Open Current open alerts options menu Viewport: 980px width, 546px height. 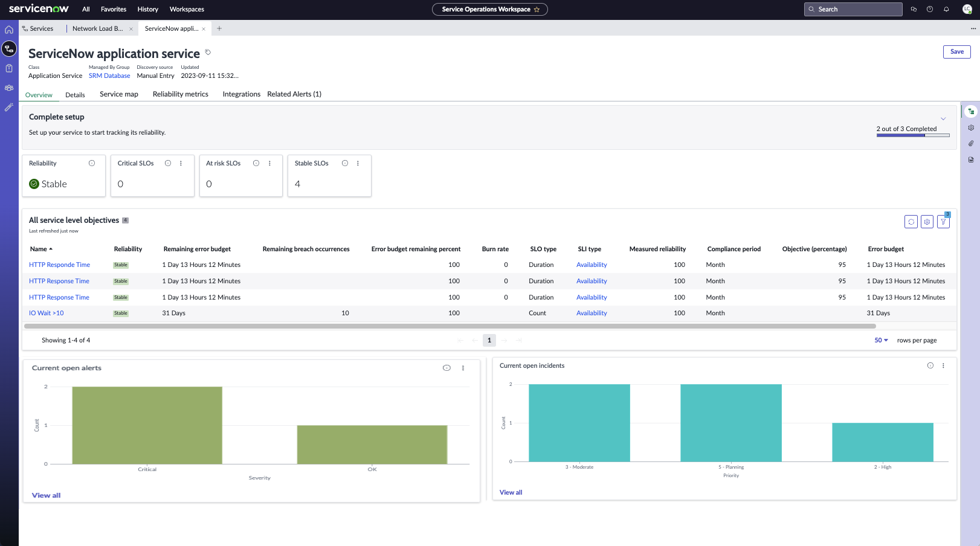[463, 368]
